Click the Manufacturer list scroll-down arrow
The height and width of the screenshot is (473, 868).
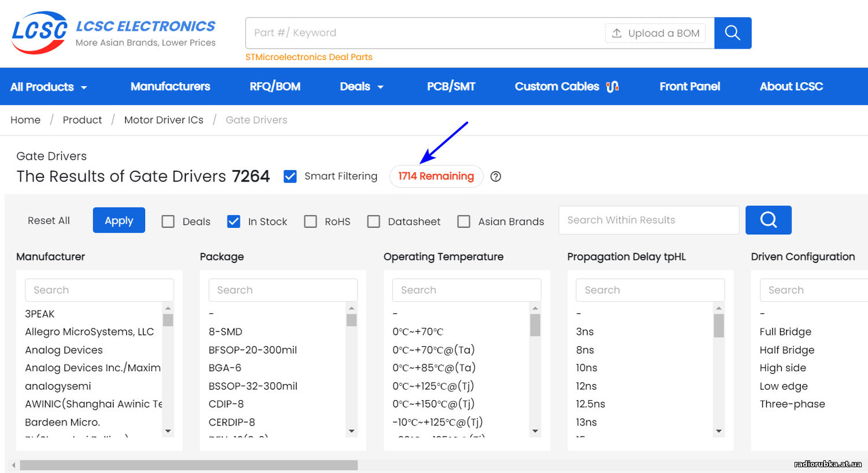coord(168,431)
